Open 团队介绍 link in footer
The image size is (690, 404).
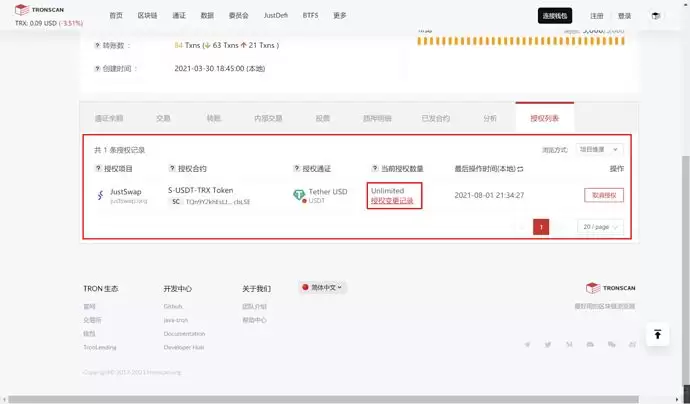pyautogui.click(x=254, y=306)
